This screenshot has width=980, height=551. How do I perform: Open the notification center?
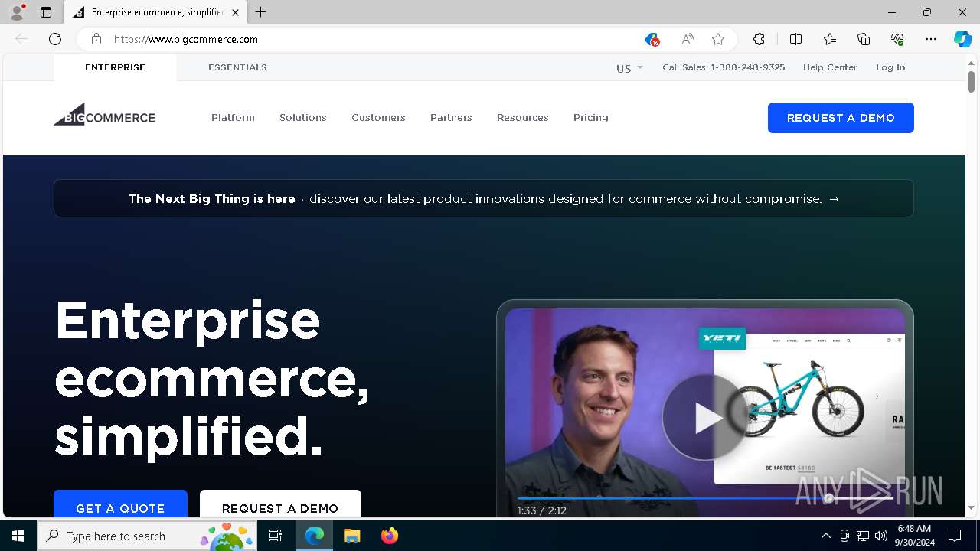point(955,536)
